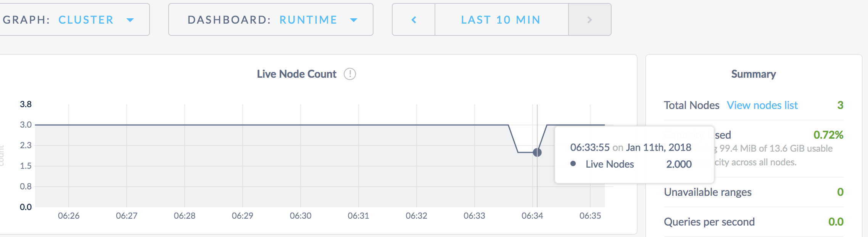The width and height of the screenshot is (868, 237).
Task: Click the Live Node Count info icon
Action: click(350, 75)
